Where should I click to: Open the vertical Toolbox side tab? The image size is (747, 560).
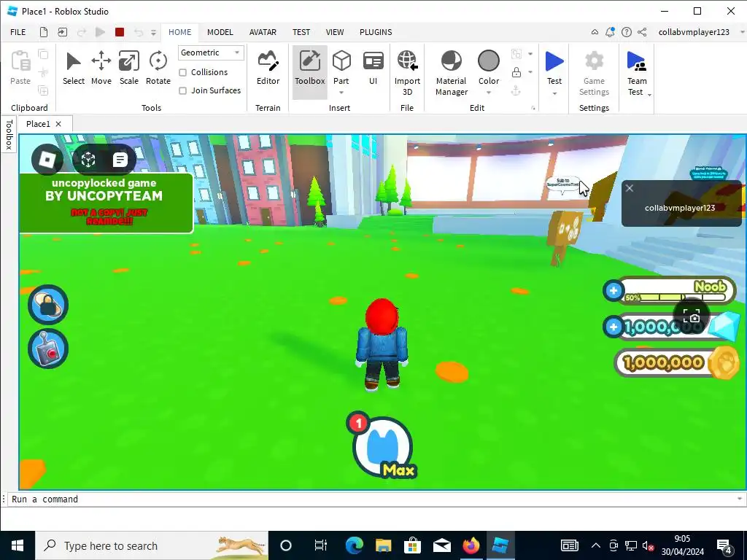tap(9, 134)
